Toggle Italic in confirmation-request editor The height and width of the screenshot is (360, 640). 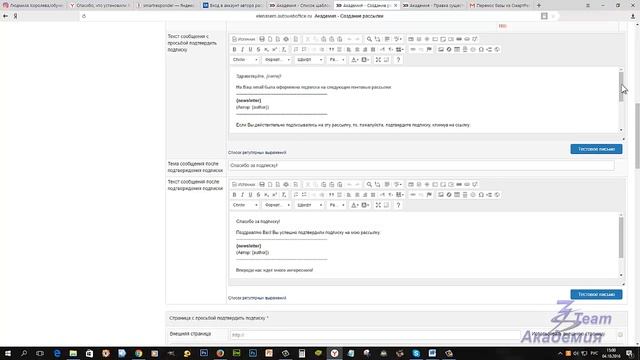click(242, 49)
